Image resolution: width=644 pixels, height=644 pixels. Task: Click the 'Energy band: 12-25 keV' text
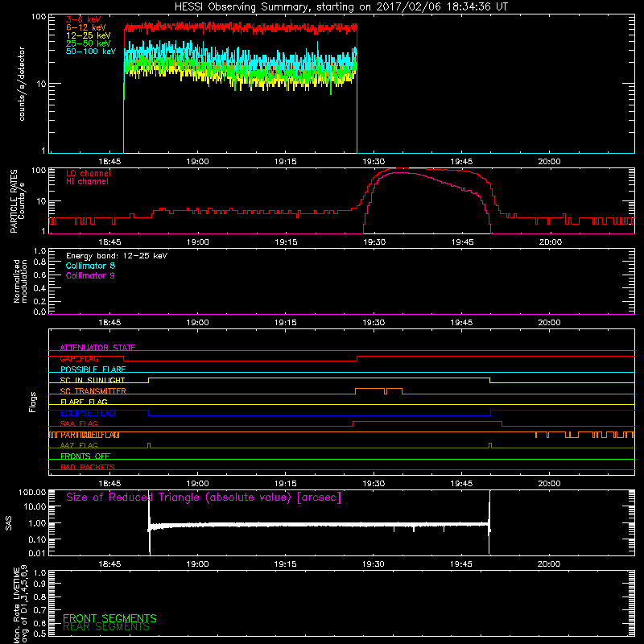tap(117, 256)
